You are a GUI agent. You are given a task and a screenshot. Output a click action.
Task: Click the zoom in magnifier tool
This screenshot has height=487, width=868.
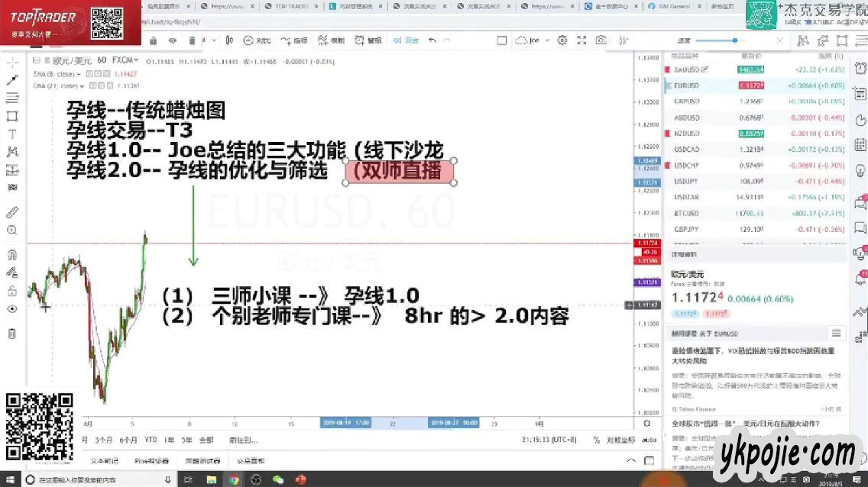12,231
